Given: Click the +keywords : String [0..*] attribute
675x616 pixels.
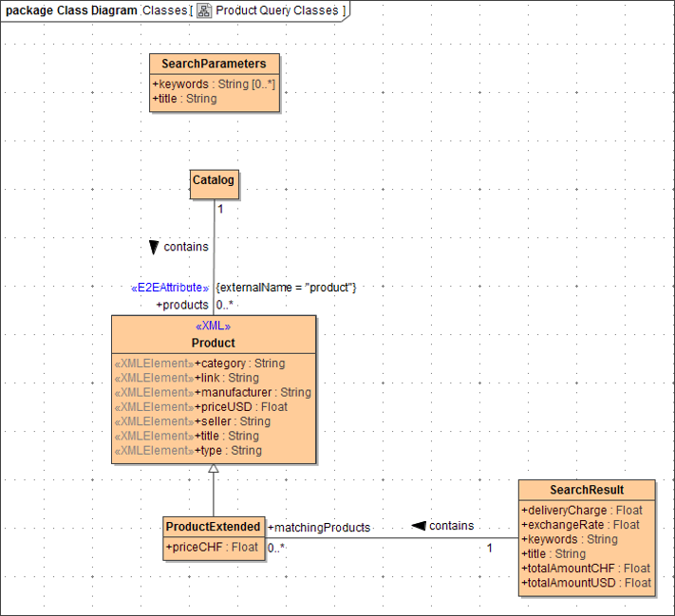Looking at the screenshot, I should 214,84.
